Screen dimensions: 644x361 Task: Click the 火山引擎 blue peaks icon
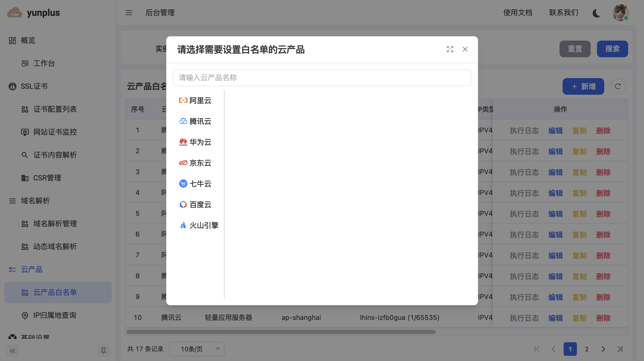click(183, 225)
